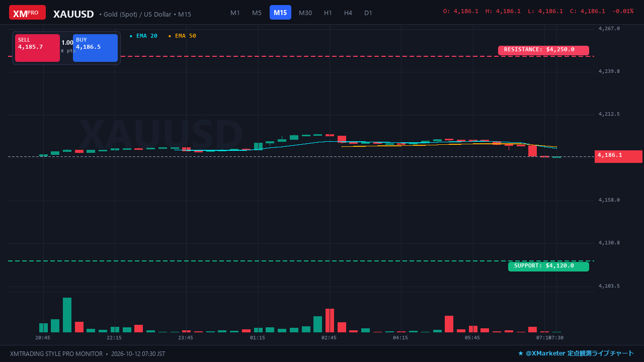Click the 02:45 time axis label
Screen dimensions: 644x362
coord(329,338)
